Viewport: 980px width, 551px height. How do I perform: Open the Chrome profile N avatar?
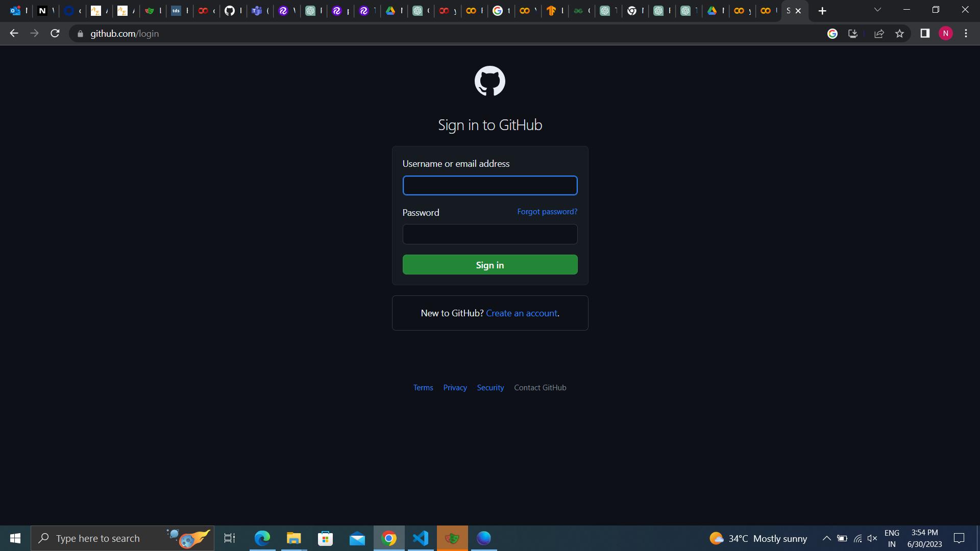945,34
